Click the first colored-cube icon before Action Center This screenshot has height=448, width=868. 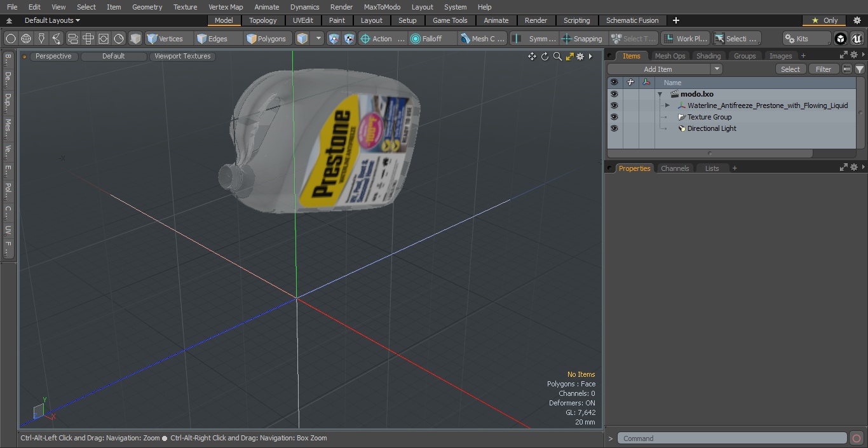click(334, 39)
